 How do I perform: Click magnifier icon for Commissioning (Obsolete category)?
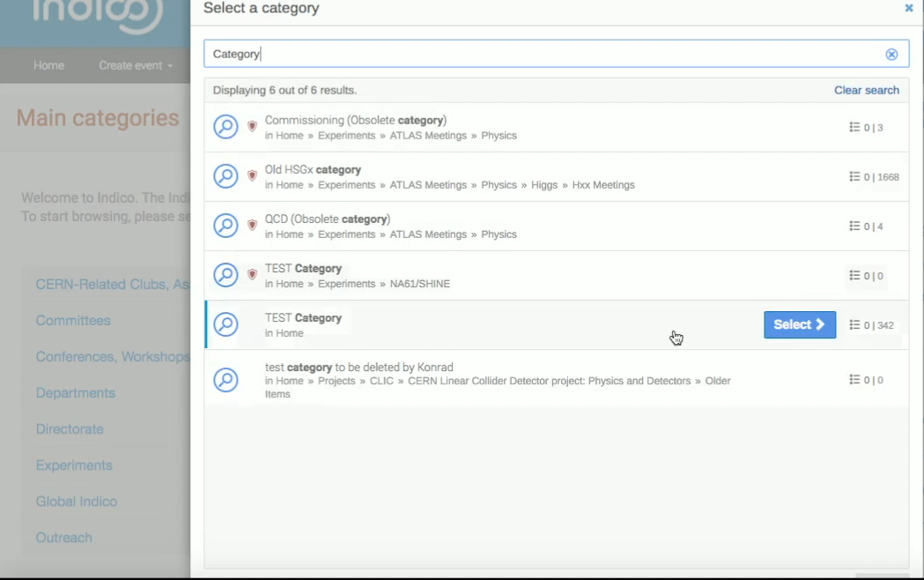[225, 127]
